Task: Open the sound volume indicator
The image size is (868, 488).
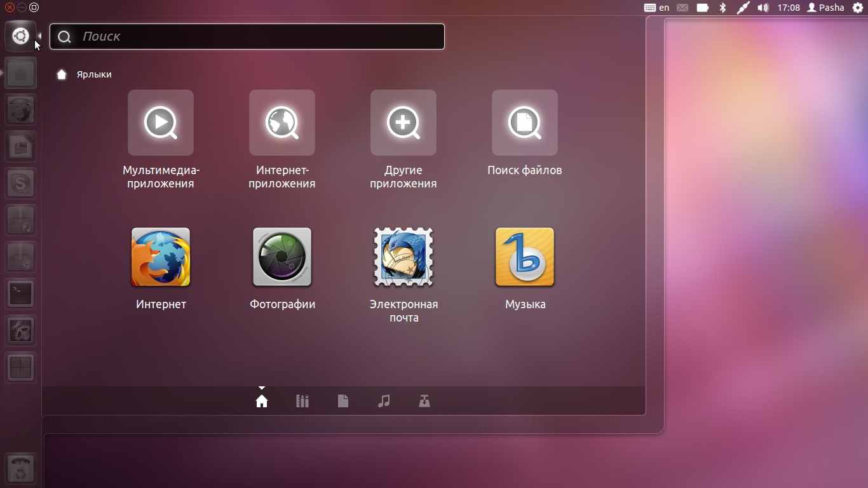Action: (763, 8)
